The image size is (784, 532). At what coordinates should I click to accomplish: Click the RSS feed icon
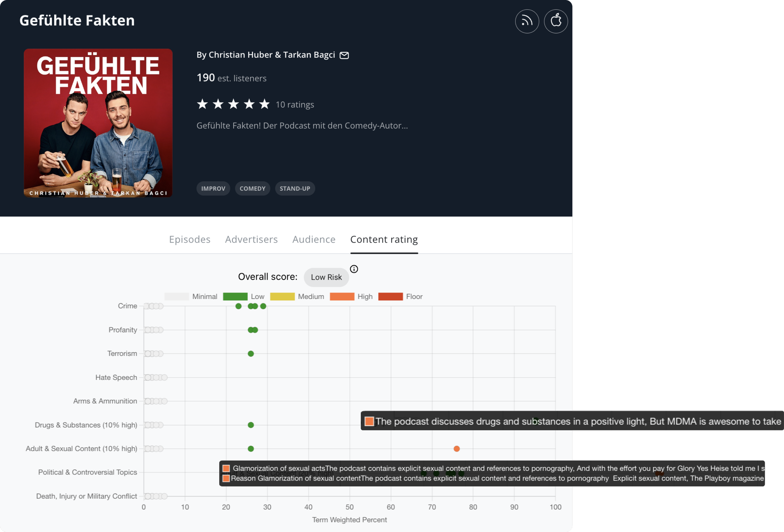pyautogui.click(x=527, y=21)
